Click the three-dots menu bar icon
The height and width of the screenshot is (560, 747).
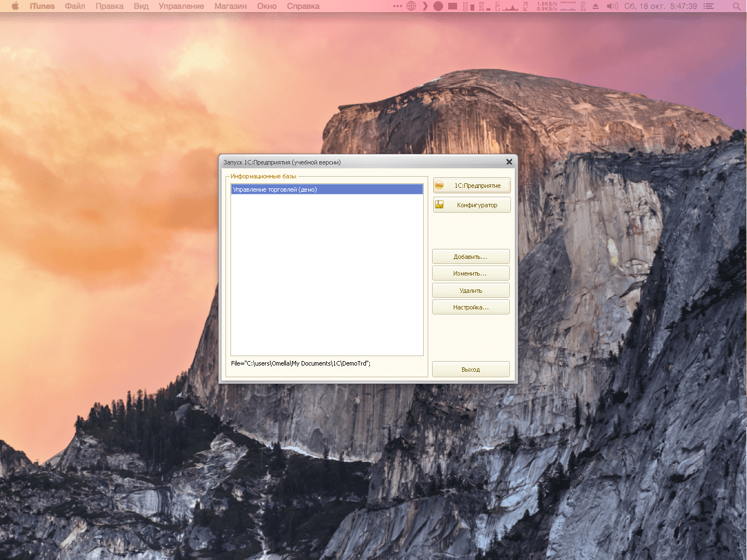[398, 6]
